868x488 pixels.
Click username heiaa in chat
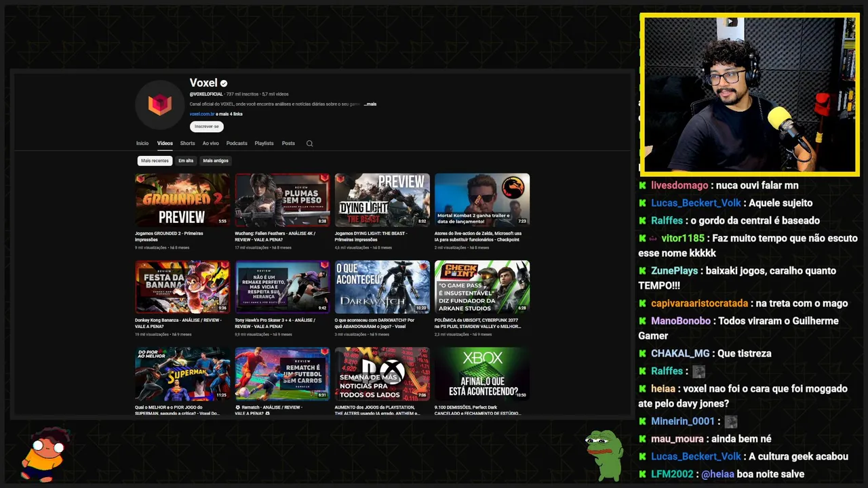(x=663, y=388)
